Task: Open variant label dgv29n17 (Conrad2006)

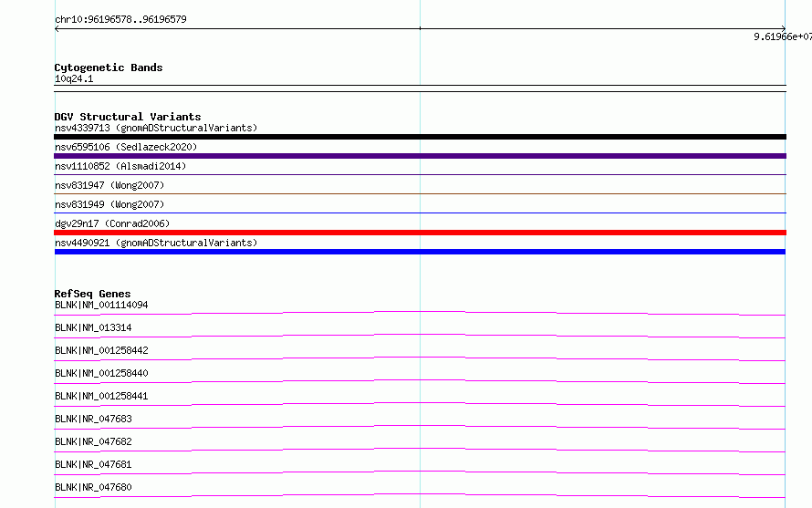Action: click(x=112, y=223)
